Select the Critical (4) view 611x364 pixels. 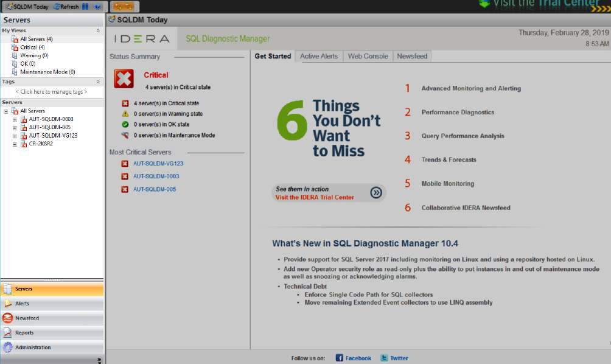[32, 47]
